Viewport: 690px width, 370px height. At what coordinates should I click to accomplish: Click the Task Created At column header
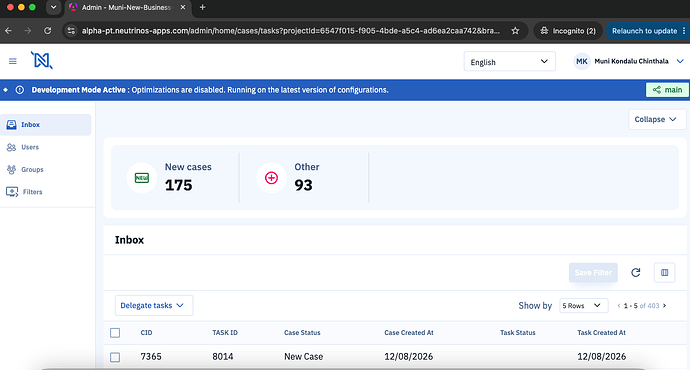[602, 333]
